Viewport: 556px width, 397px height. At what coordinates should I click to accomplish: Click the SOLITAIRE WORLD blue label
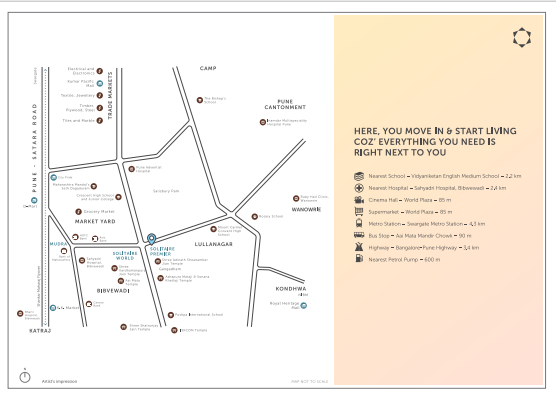coord(125,256)
